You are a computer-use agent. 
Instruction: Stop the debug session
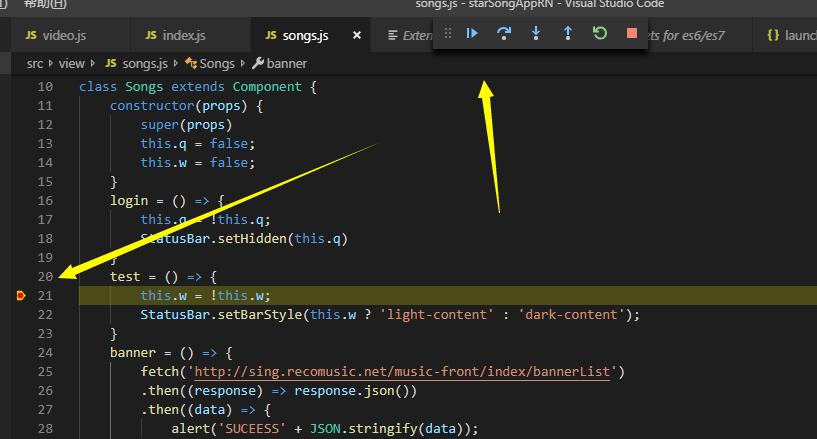(632, 34)
